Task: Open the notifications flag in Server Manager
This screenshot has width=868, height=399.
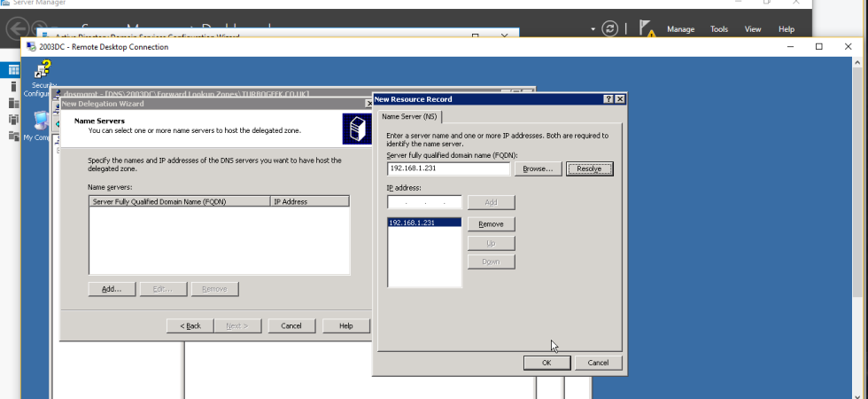Action: coord(646,27)
